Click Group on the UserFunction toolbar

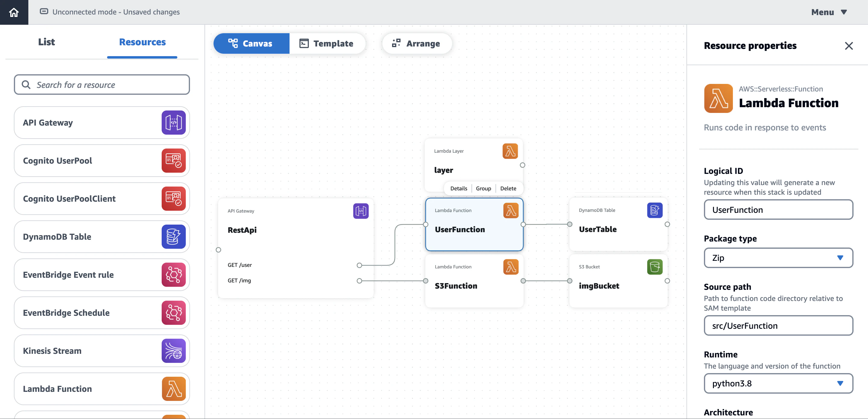click(483, 189)
